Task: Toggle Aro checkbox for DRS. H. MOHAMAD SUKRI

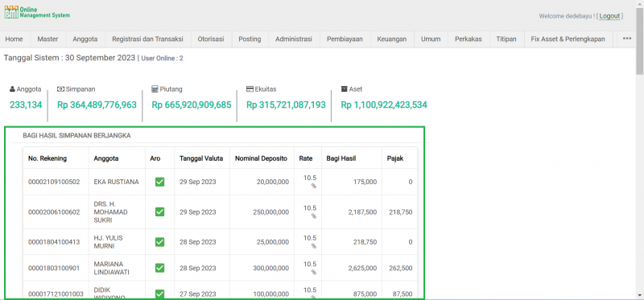Action: pos(159,212)
